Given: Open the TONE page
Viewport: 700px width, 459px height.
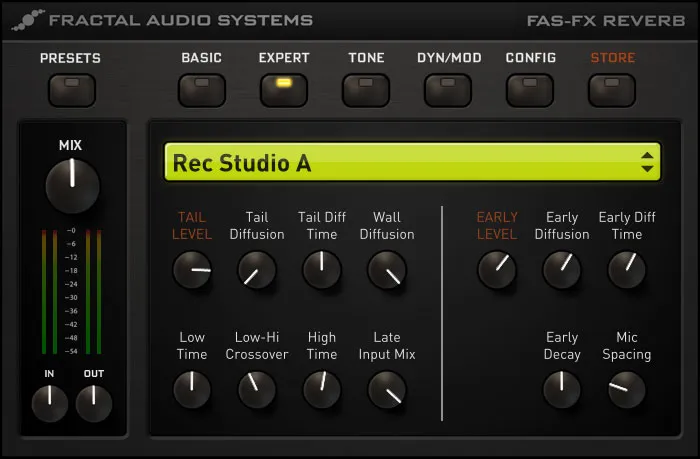Looking at the screenshot, I should (x=366, y=90).
